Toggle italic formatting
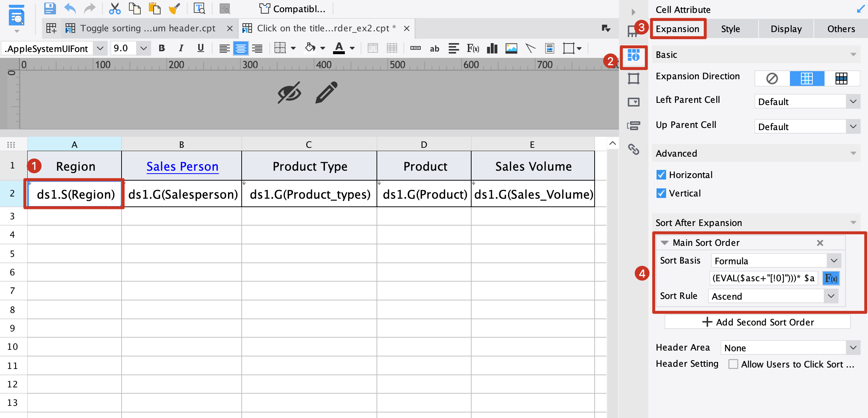868x418 pixels. [x=181, y=48]
